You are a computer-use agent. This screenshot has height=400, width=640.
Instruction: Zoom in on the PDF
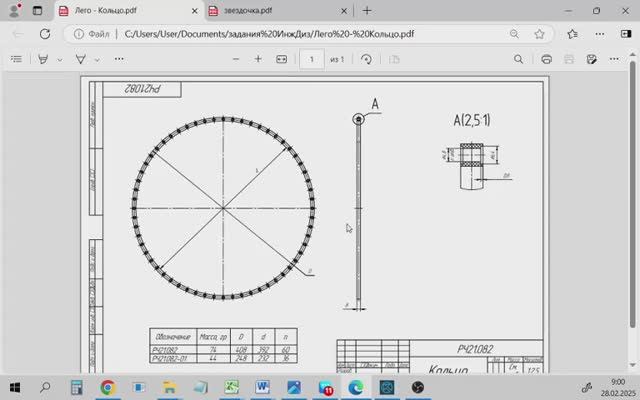[x=258, y=59]
